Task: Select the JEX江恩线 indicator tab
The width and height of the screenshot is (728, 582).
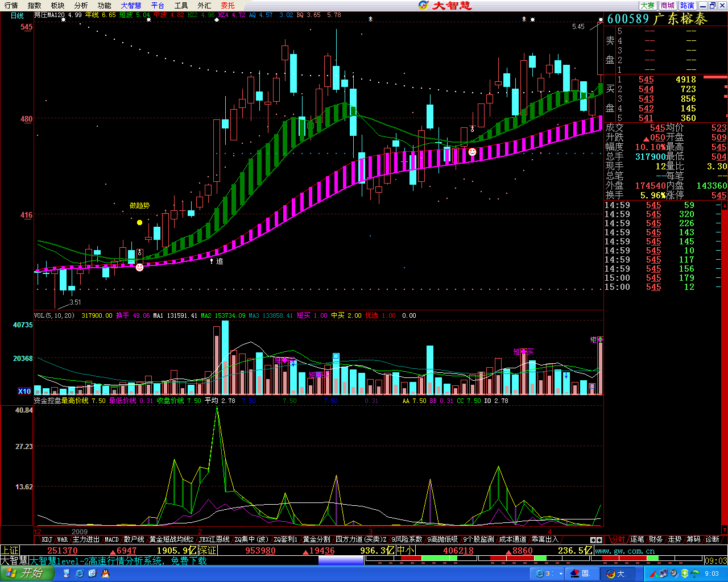Action: pos(214,539)
